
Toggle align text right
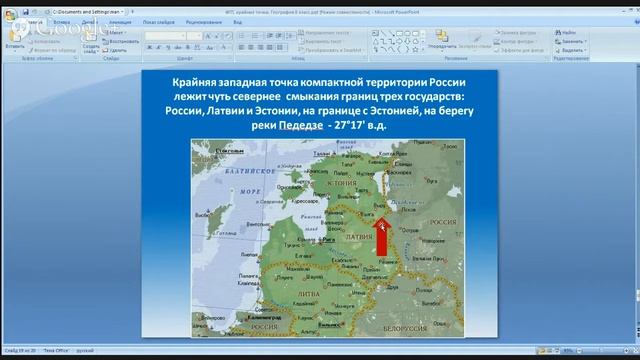tap(260, 48)
